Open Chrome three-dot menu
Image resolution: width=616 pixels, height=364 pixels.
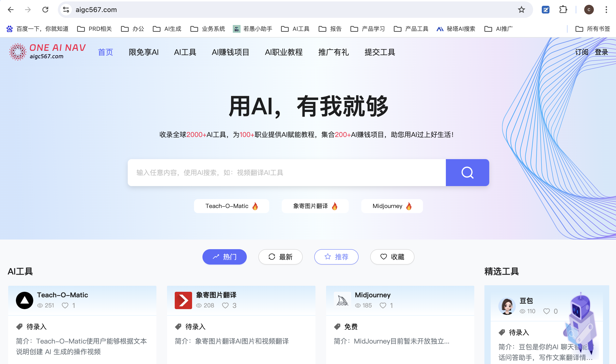click(x=606, y=10)
